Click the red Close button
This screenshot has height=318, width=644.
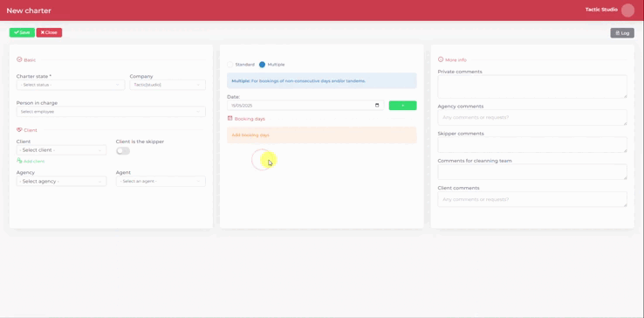pyautogui.click(x=49, y=32)
